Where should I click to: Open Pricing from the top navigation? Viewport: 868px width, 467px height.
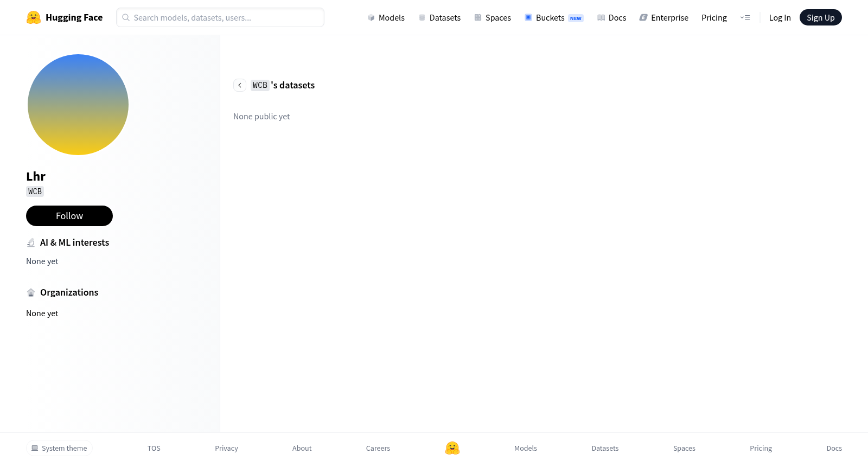point(714,17)
